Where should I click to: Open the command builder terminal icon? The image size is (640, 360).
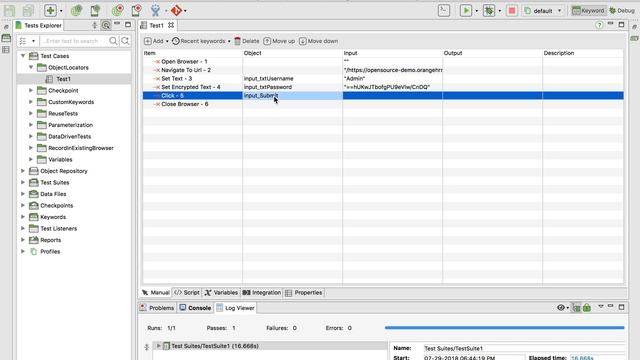(444, 11)
